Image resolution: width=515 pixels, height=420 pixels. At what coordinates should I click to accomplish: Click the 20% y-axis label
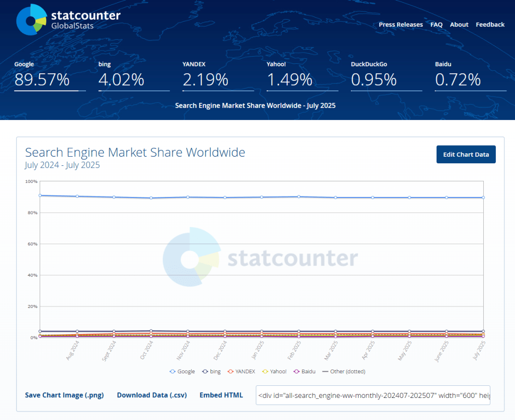pos(33,306)
